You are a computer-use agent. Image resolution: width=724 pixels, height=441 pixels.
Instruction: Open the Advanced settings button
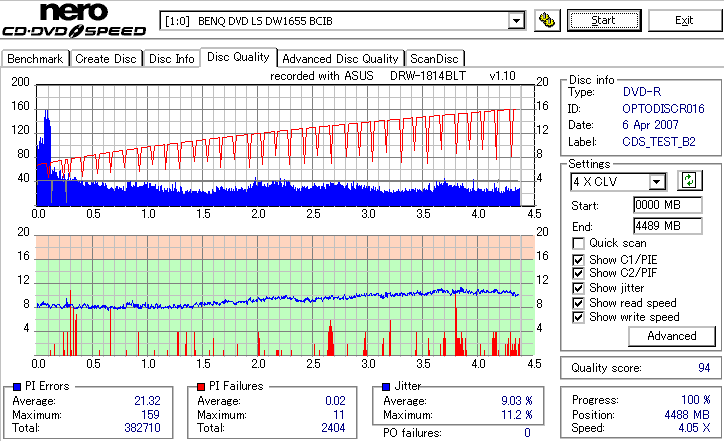672,336
